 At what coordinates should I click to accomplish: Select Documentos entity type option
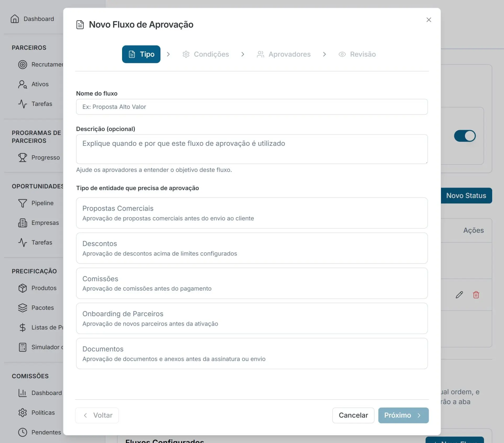click(252, 354)
